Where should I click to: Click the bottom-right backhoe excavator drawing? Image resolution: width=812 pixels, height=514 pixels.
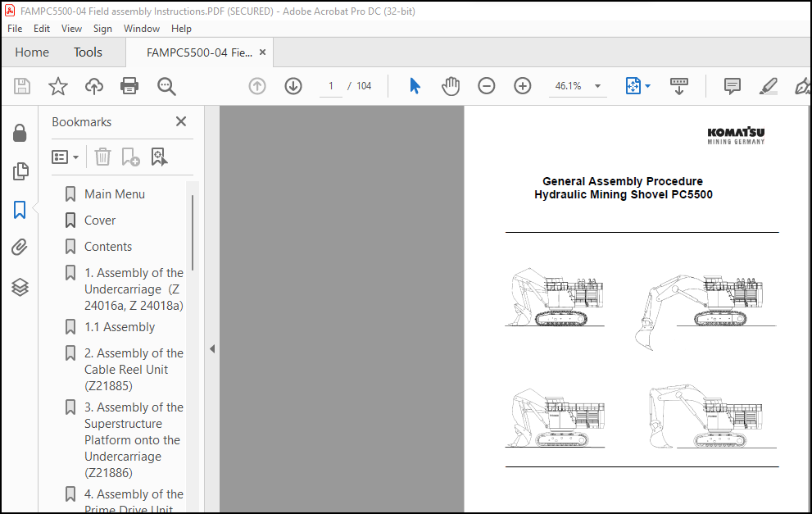click(x=712, y=416)
